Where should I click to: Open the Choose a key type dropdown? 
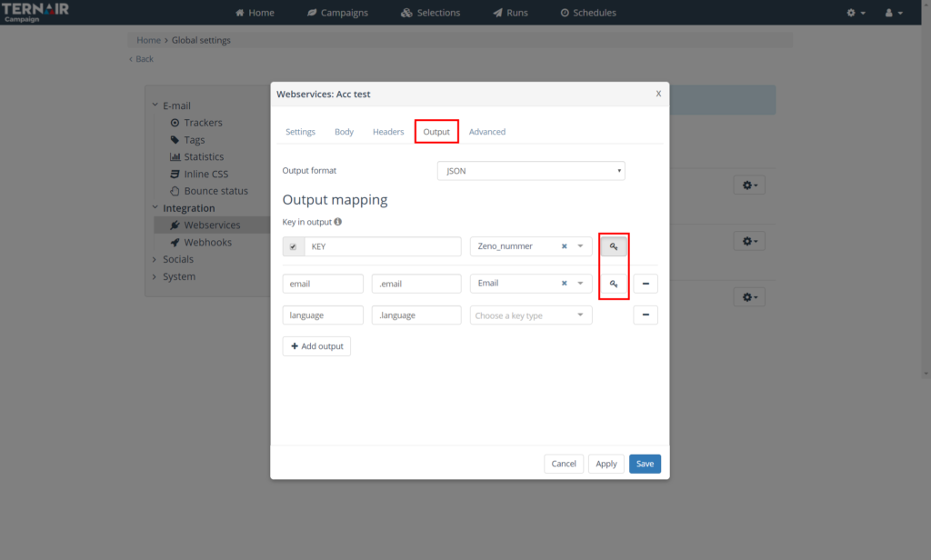(x=531, y=315)
